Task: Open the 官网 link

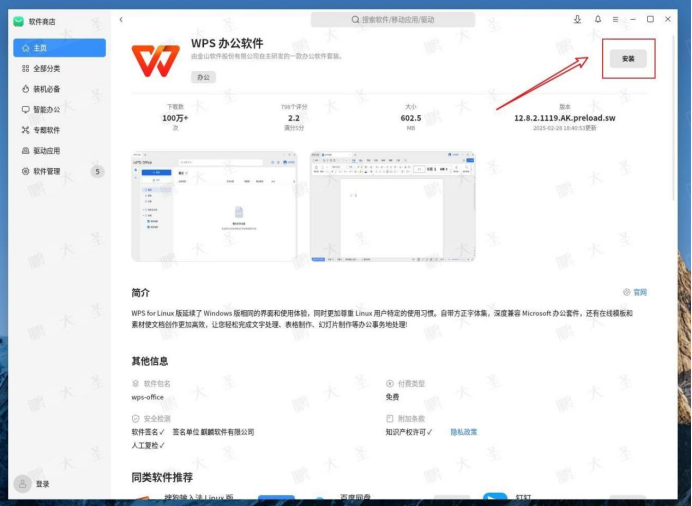Action: click(640, 292)
